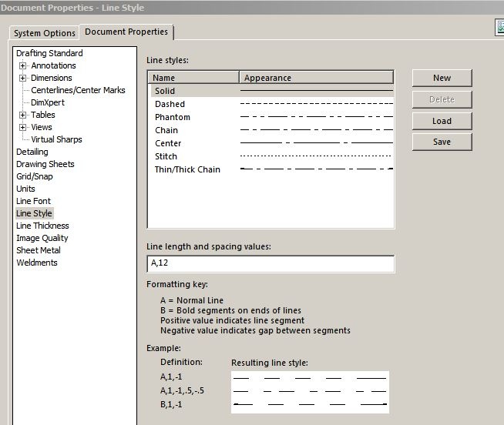
Task: Open Drafting Standard settings
Action: tap(49, 53)
